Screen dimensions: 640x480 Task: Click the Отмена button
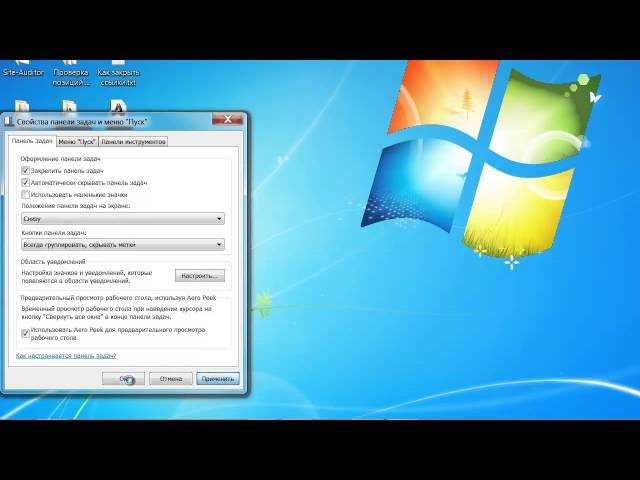click(171, 379)
